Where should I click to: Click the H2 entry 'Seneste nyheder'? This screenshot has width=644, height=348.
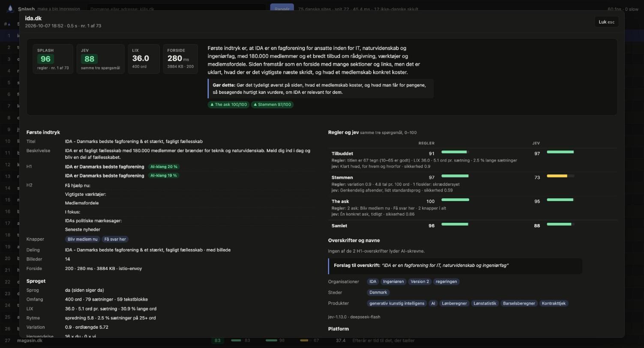(x=83, y=230)
